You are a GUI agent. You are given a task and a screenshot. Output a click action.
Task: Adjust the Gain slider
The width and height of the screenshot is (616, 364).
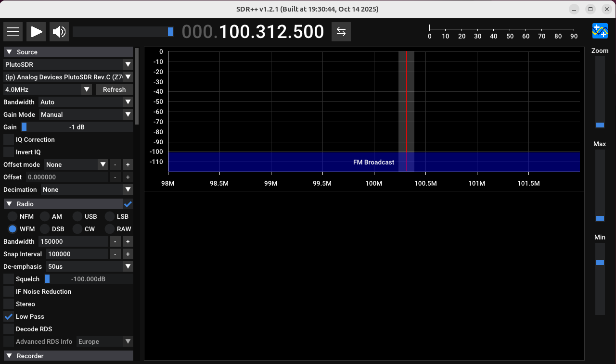pos(25,126)
